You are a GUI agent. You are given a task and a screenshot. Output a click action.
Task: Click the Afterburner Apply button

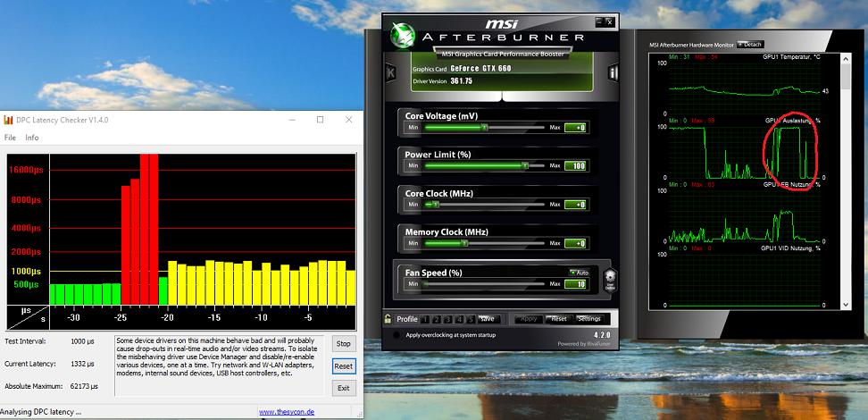click(x=529, y=319)
